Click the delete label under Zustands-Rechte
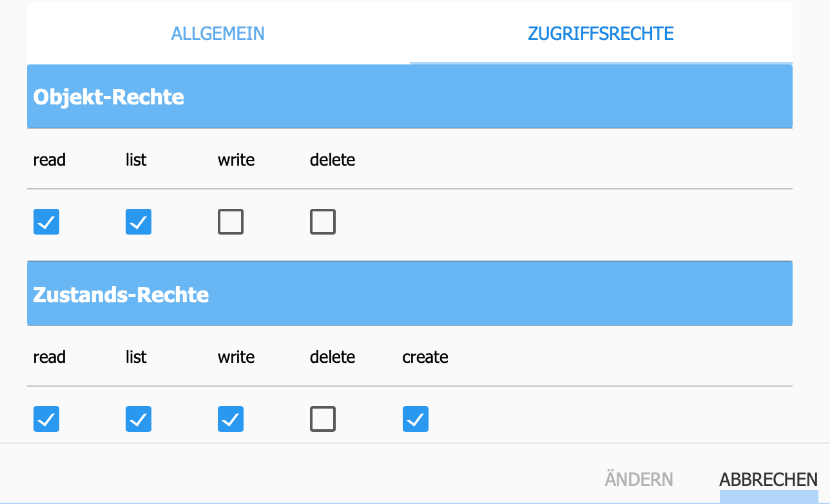This screenshot has height=504, width=830. click(333, 357)
